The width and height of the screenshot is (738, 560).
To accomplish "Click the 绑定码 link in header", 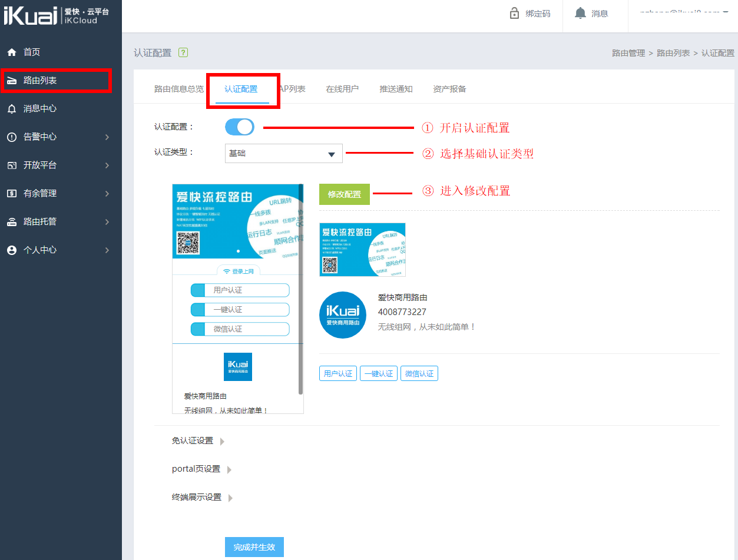I will click(x=538, y=14).
